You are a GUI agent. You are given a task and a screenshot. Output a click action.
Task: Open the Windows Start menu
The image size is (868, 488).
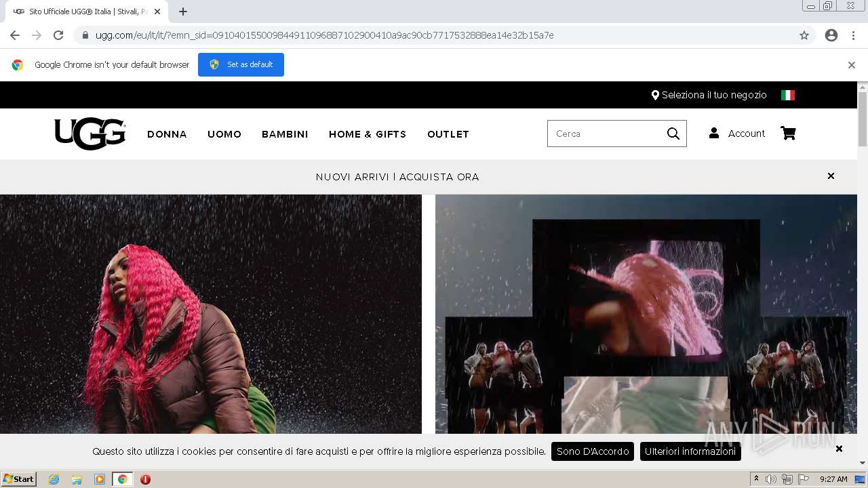tap(19, 479)
